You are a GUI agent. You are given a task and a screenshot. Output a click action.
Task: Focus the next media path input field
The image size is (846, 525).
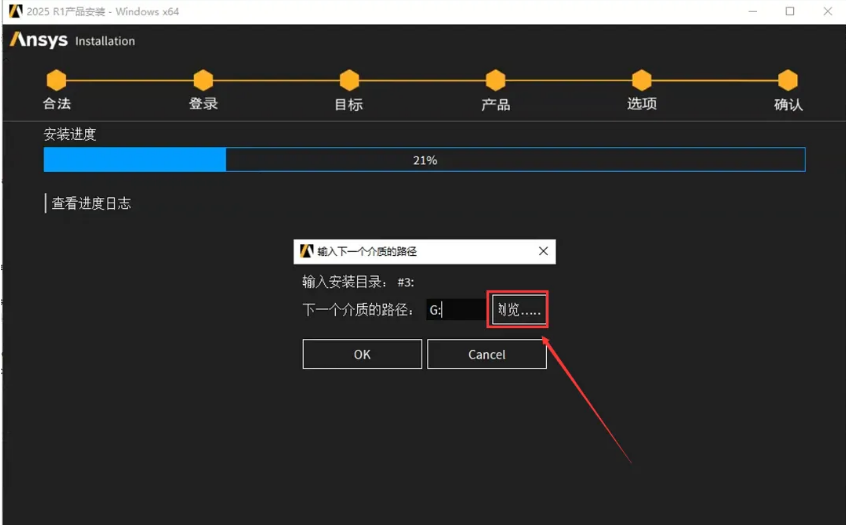coord(456,310)
